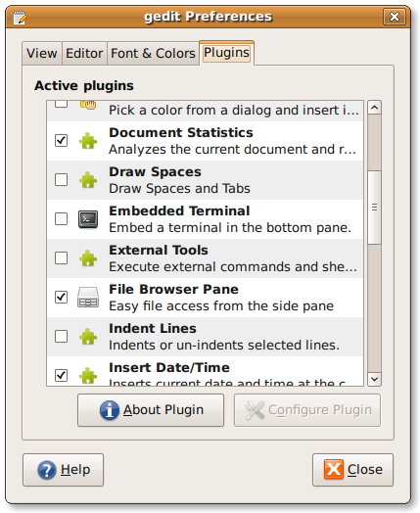
Task: Click the color picker plugin icon
Action: pyautogui.click(x=88, y=105)
